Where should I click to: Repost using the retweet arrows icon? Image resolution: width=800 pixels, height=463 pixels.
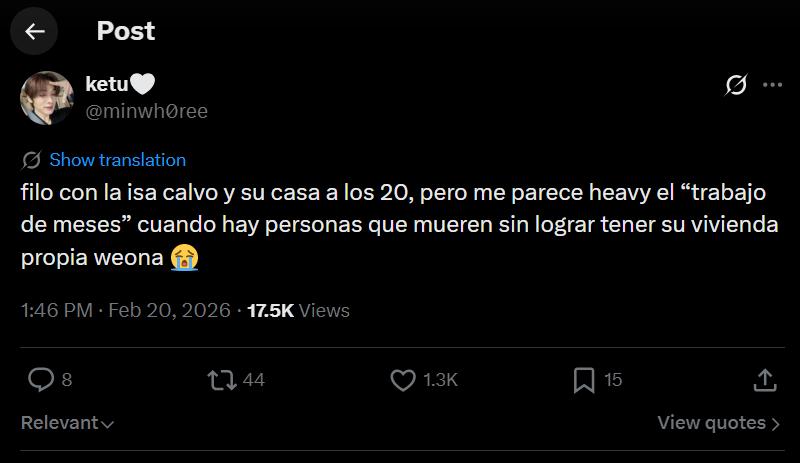pyautogui.click(x=221, y=380)
